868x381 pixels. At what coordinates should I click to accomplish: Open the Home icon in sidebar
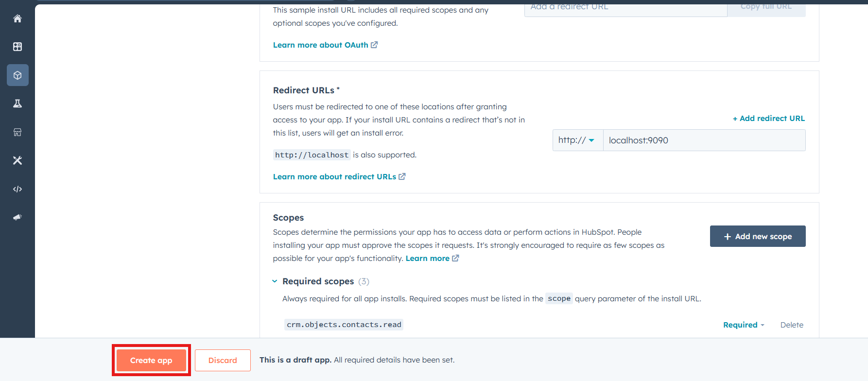[x=17, y=18]
